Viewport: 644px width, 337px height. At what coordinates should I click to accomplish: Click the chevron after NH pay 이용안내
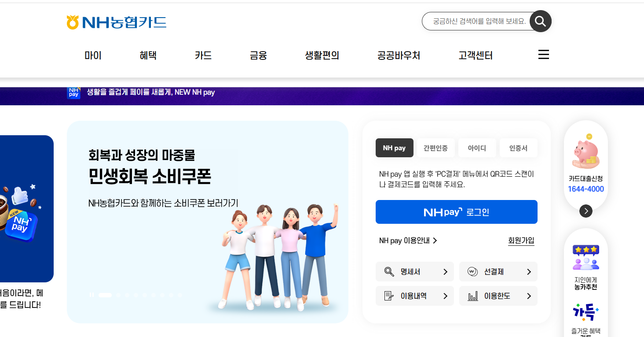tap(435, 241)
